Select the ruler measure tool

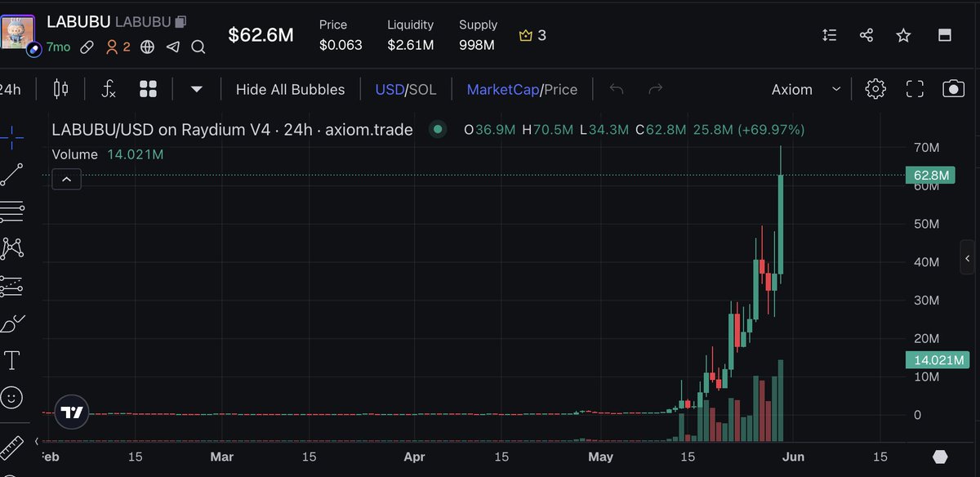pyautogui.click(x=10, y=448)
